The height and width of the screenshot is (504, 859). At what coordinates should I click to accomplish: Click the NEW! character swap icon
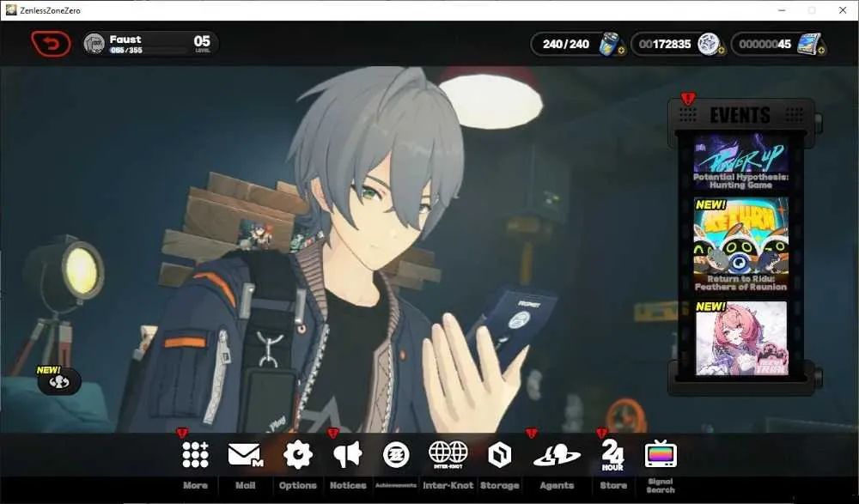point(58,380)
